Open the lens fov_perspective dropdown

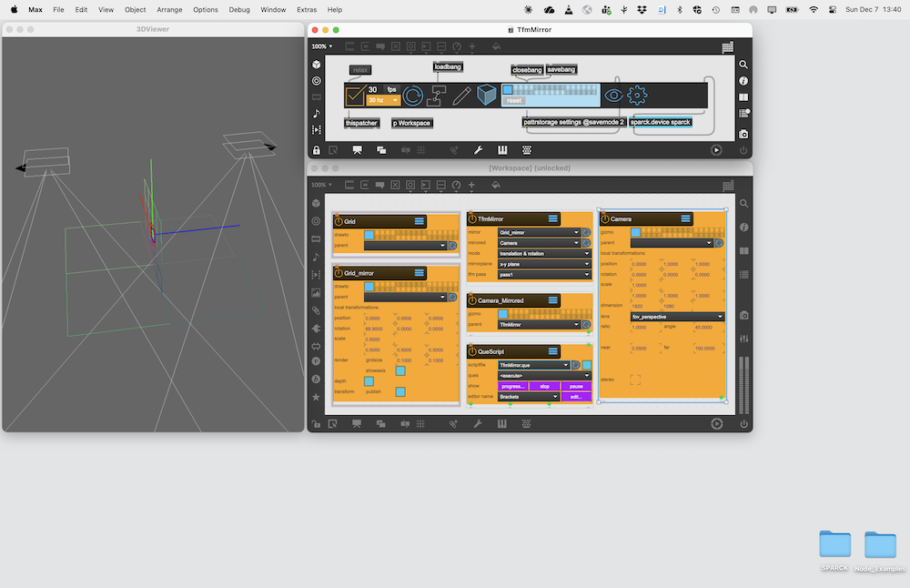(678, 317)
